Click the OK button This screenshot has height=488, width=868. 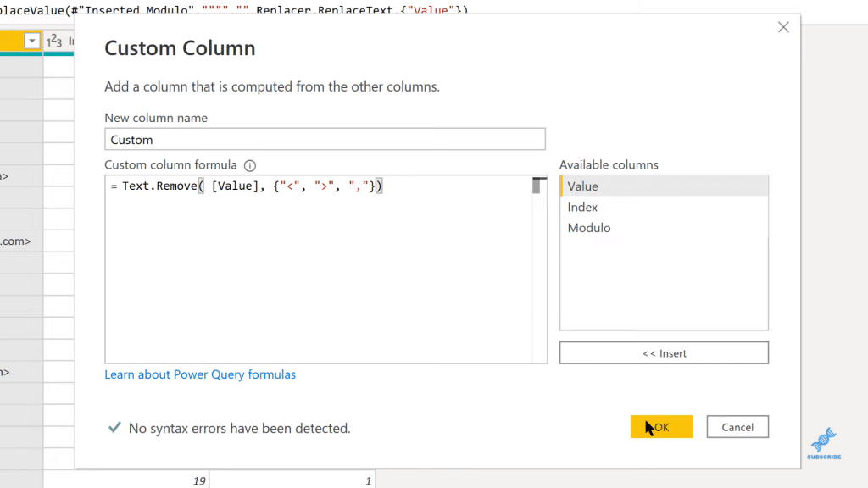(x=661, y=427)
